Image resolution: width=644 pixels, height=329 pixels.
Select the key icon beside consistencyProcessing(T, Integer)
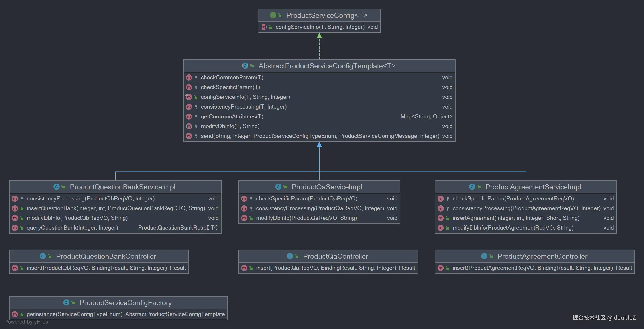196,107
